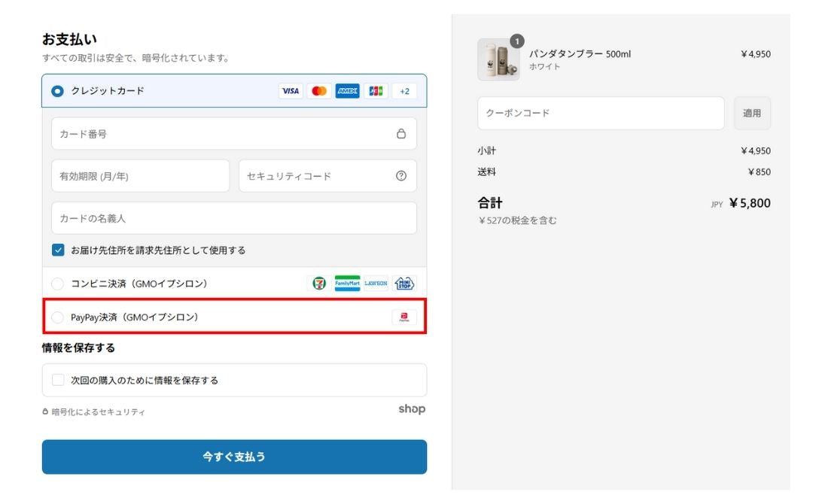Screen dimensions: 813x504
Task: Click the 合計 total amount ¥5,800
Action: (750, 203)
